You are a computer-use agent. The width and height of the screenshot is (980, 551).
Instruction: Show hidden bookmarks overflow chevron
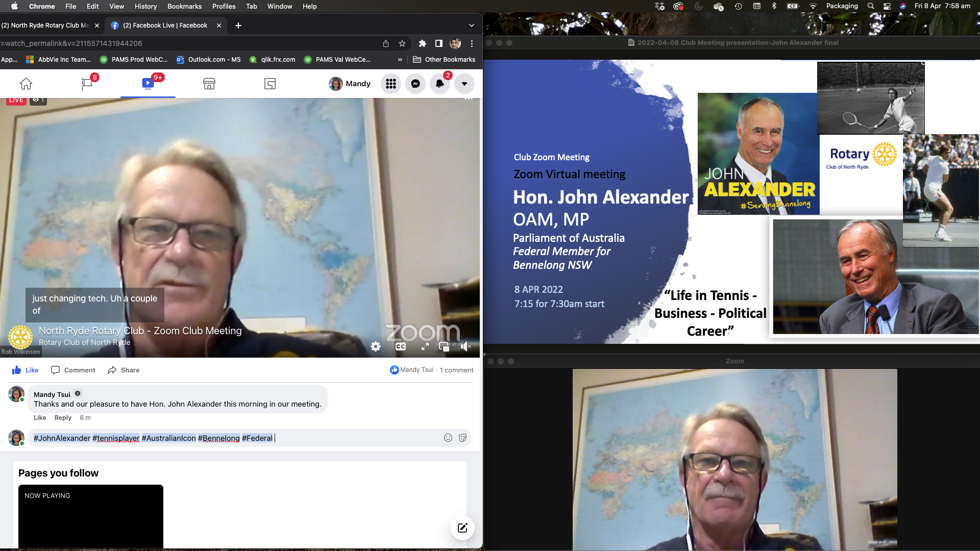click(400, 60)
